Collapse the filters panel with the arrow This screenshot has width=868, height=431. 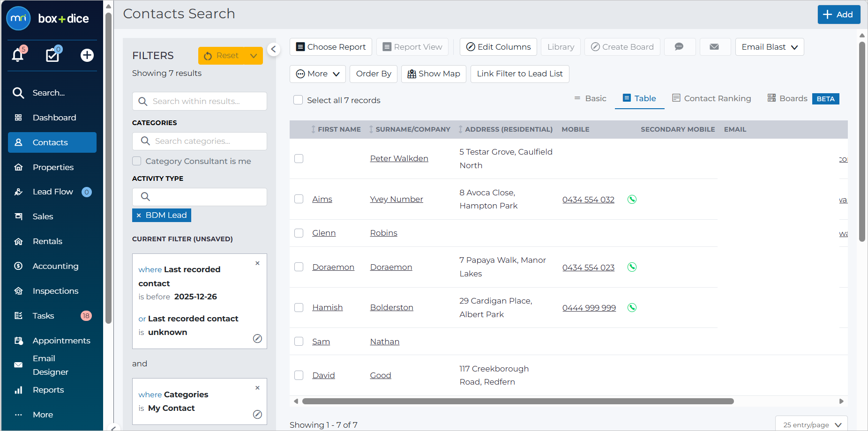(274, 49)
